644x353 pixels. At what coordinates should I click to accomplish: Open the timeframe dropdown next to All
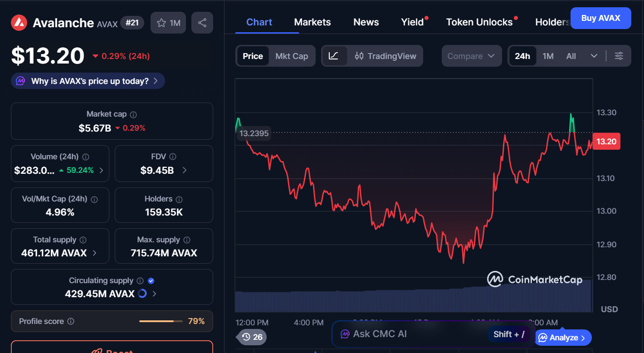pyautogui.click(x=595, y=55)
